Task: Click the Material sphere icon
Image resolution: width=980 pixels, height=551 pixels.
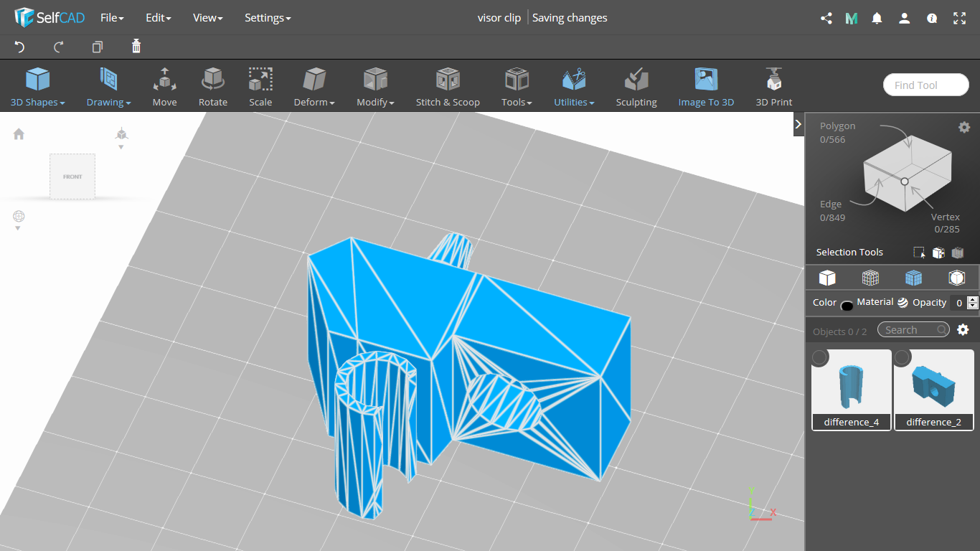Action: click(903, 303)
